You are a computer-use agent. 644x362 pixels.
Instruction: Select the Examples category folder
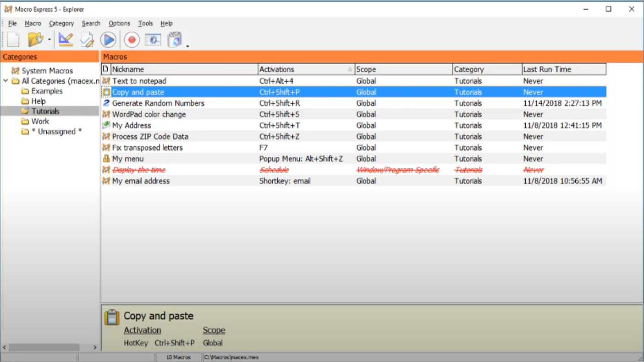tap(47, 91)
